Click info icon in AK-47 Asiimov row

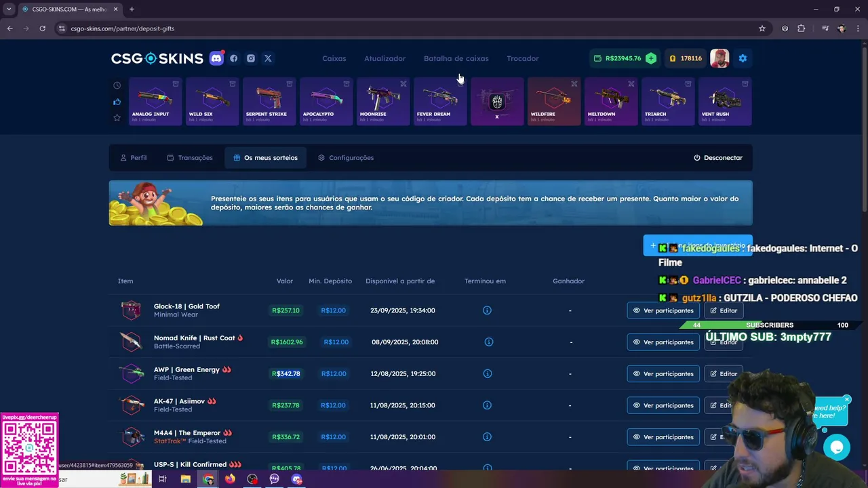click(x=487, y=405)
